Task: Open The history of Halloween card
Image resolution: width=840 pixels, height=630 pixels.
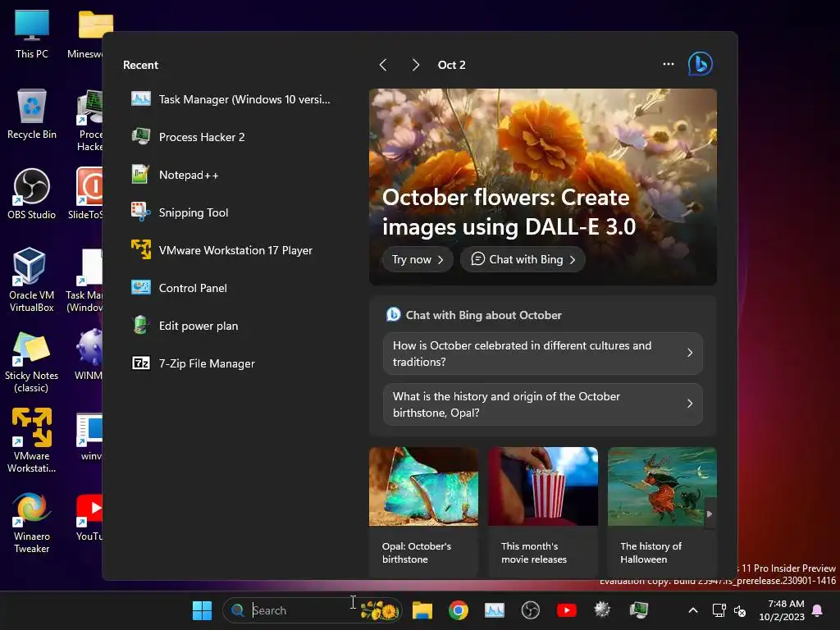Action: (x=662, y=512)
